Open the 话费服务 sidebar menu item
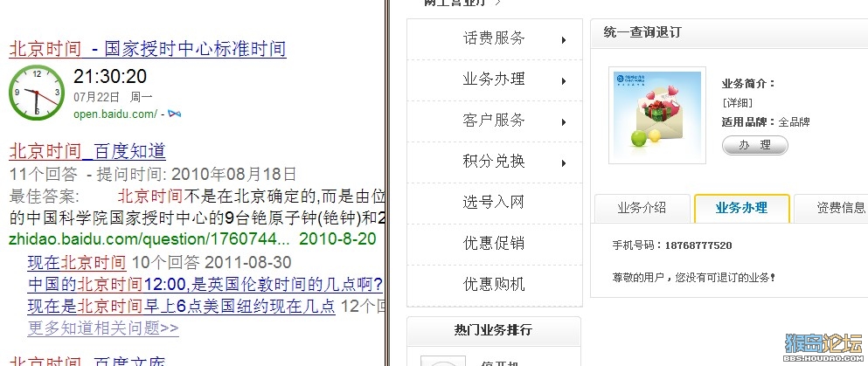Viewport: 868px width, 366px height. pos(494,38)
